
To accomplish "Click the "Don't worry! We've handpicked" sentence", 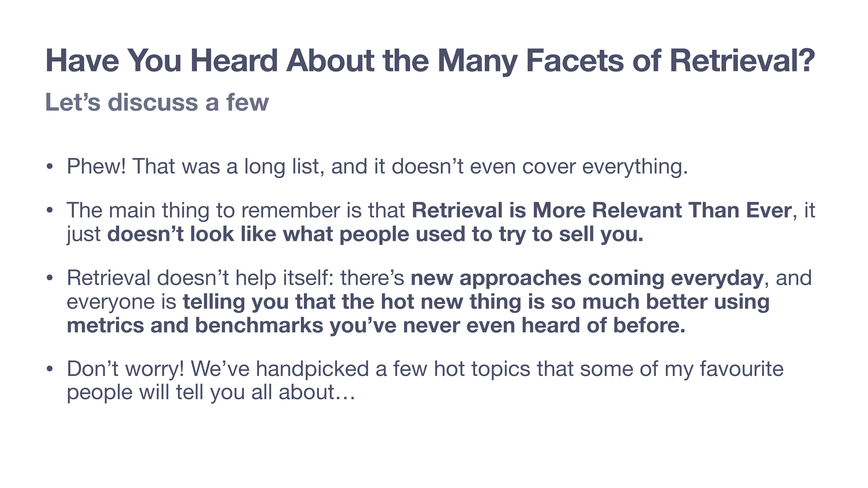I will (x=425, y=369).
